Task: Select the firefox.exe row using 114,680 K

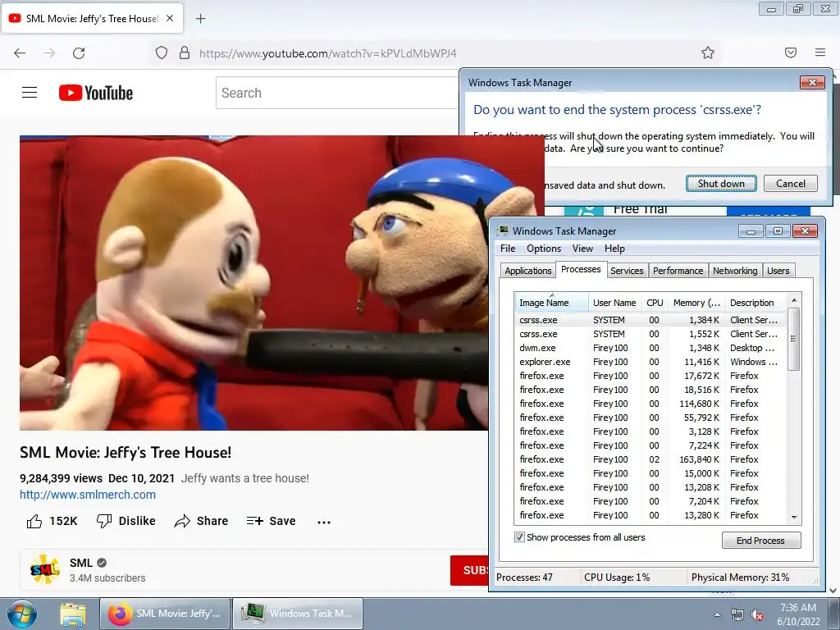Action: [x=649, y=404]
